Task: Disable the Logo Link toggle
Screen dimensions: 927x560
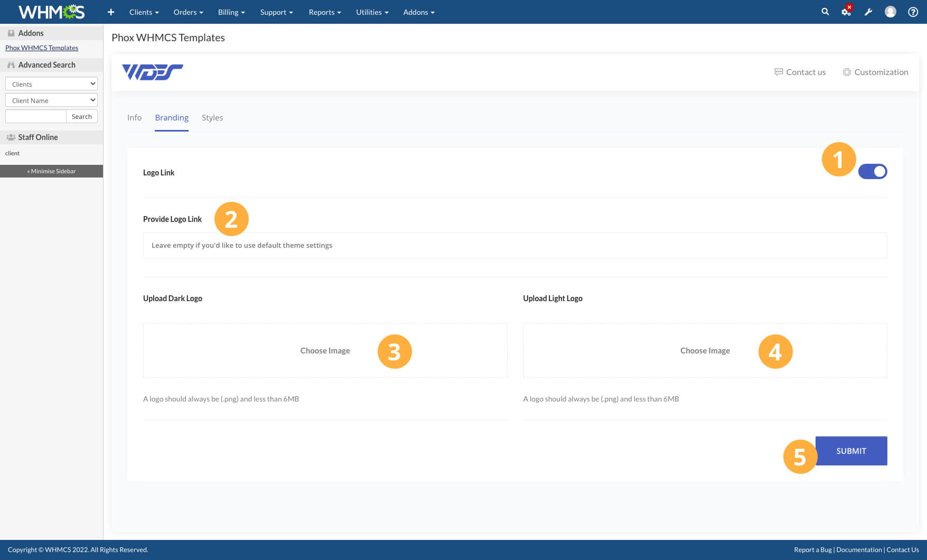Action: click(x=873, y=171)
